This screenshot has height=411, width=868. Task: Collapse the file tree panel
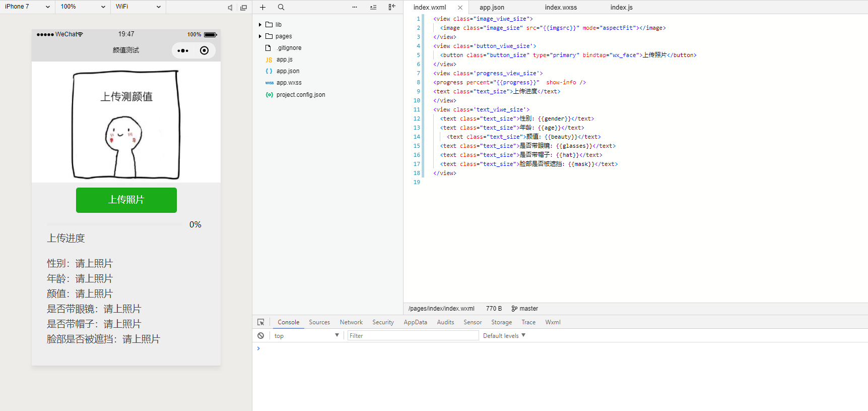point(392,7)
